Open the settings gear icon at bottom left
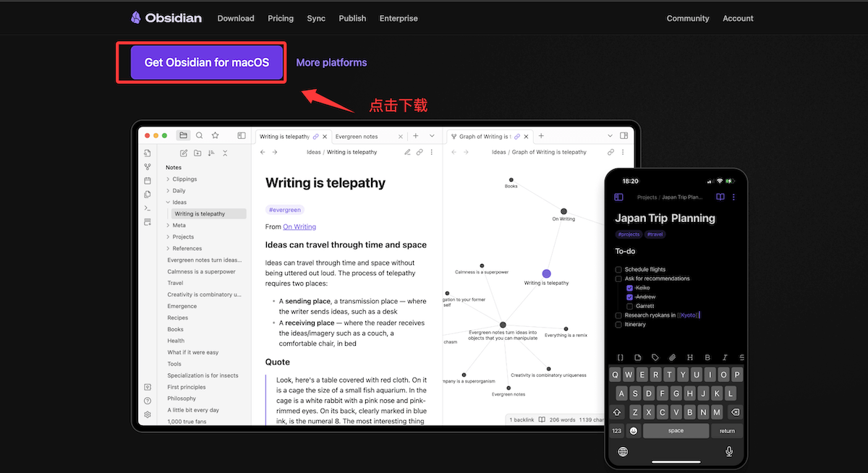 (148, 414)
